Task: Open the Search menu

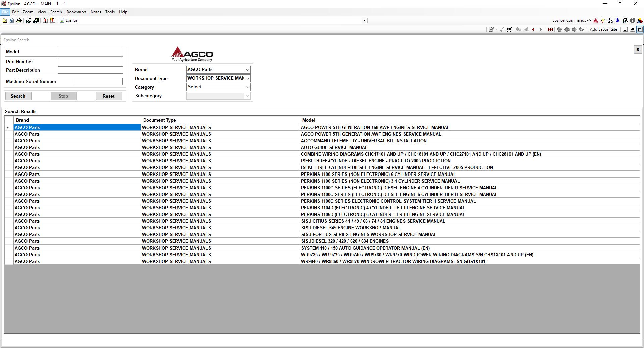Action: click(x=56, y=12)
